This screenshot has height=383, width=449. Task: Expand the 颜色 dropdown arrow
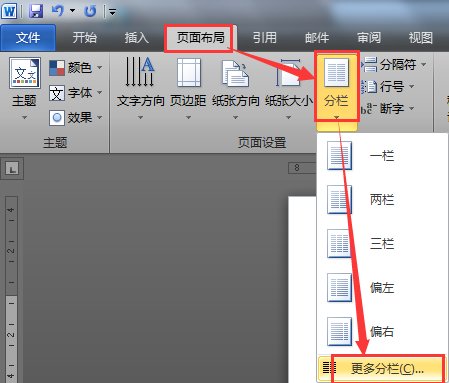(99, 68)
